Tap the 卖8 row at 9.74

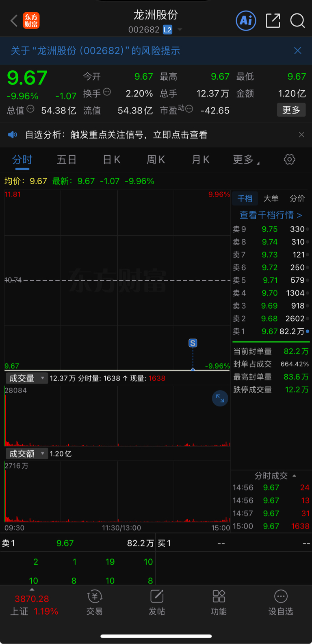271,242
